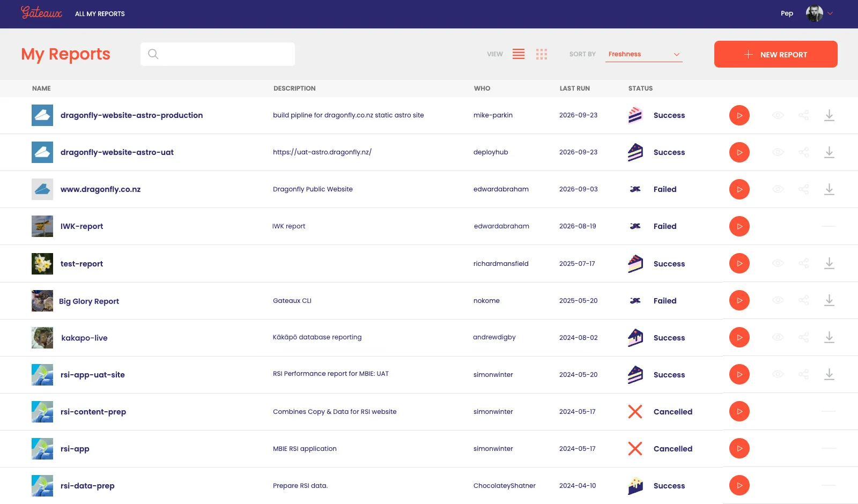Toggle preview eye for kakapo-live
The width and height of the screenshot is (858, 504).
778,337
